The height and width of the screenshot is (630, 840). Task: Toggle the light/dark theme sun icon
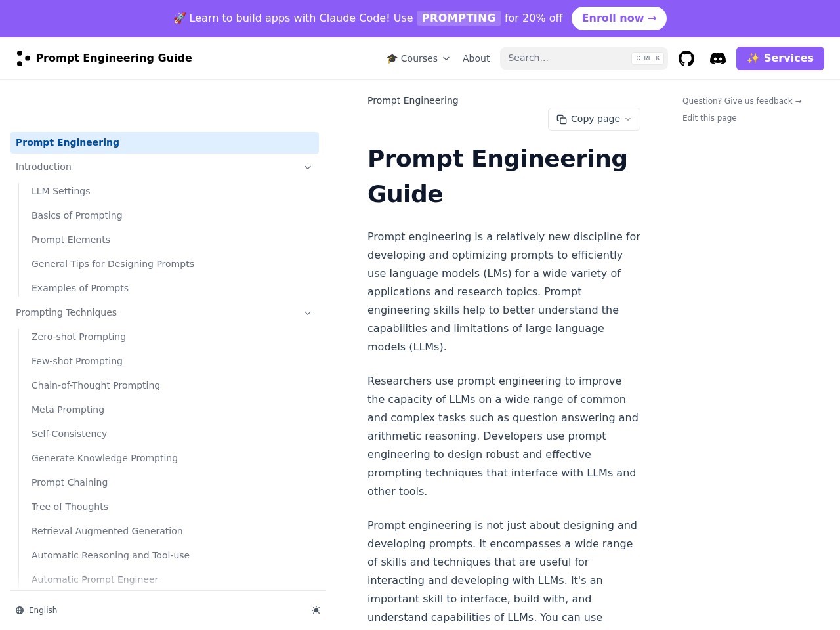click(x=316, y=610)
